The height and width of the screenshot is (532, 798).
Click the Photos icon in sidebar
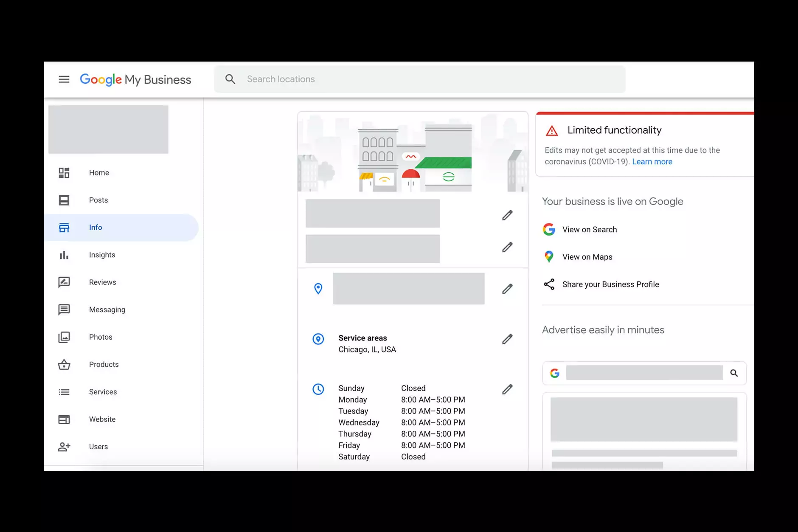(64, 337)
